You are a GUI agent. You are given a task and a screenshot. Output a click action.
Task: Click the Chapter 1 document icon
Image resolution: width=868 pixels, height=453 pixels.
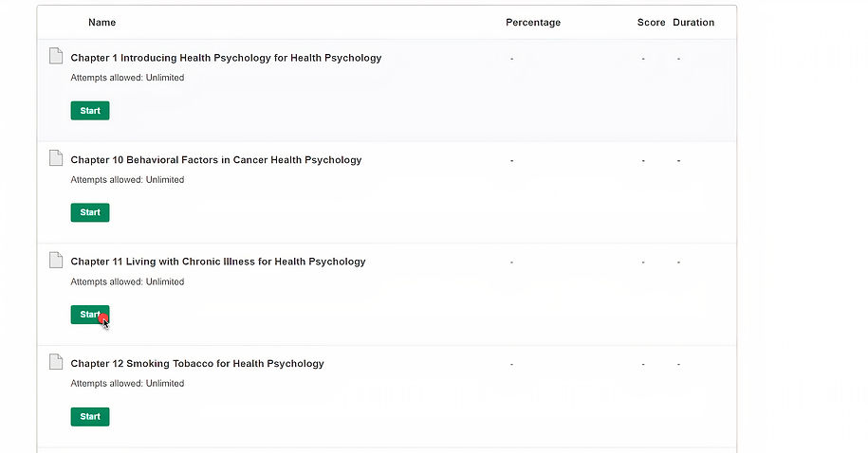(x=56, y=56)
